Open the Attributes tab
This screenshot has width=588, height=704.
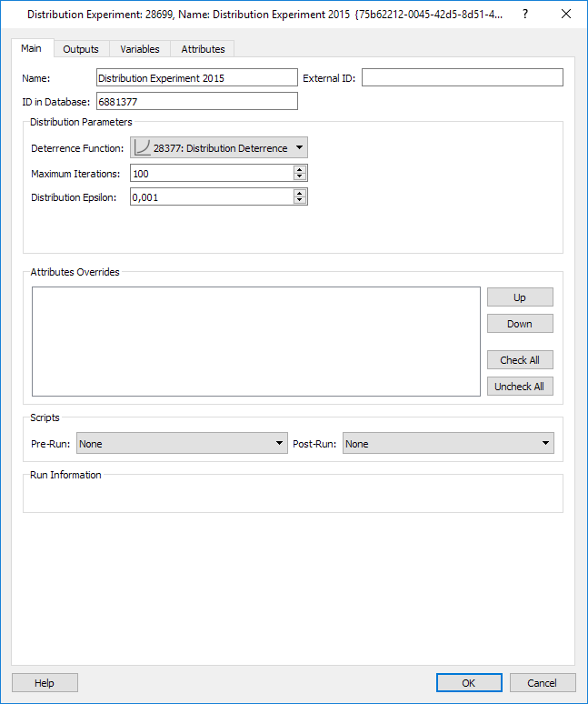point(203,49)
